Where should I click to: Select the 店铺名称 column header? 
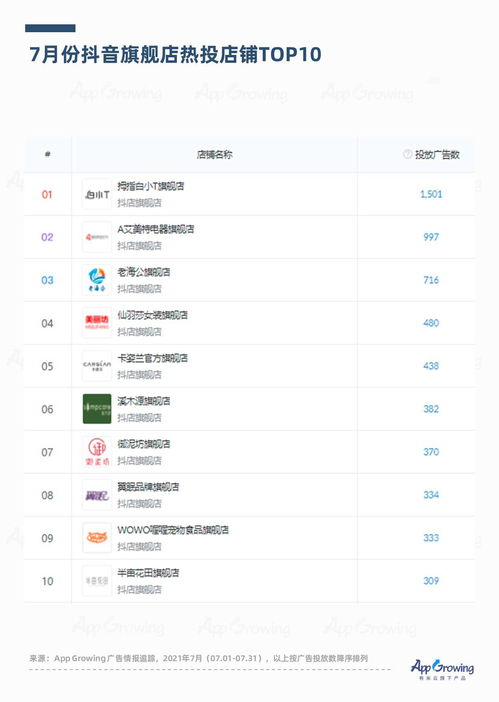[214, 154]
